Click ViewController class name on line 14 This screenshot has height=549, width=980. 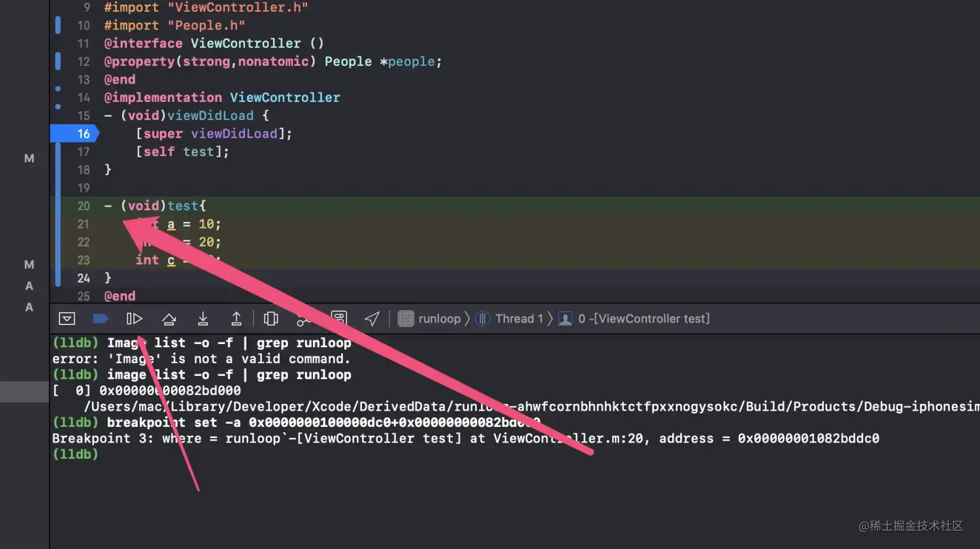tap(285, 97)
